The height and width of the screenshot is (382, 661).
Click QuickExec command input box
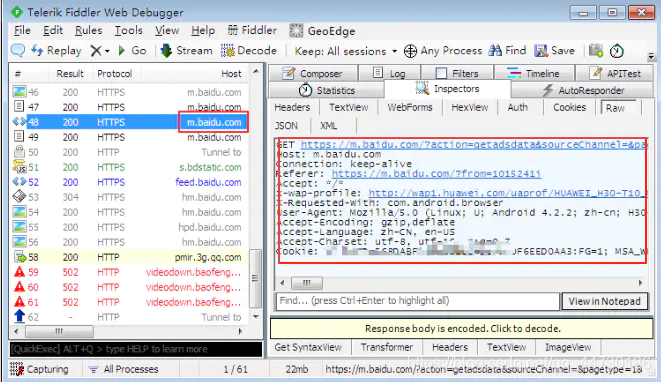coord(136,349)
